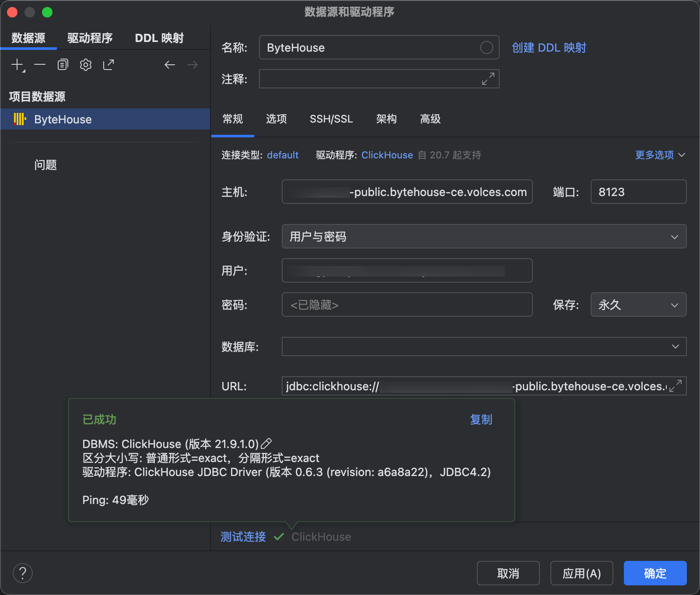Click into the port input field
The width and height of the screenshot is (700, 595).
pos(638,192)
